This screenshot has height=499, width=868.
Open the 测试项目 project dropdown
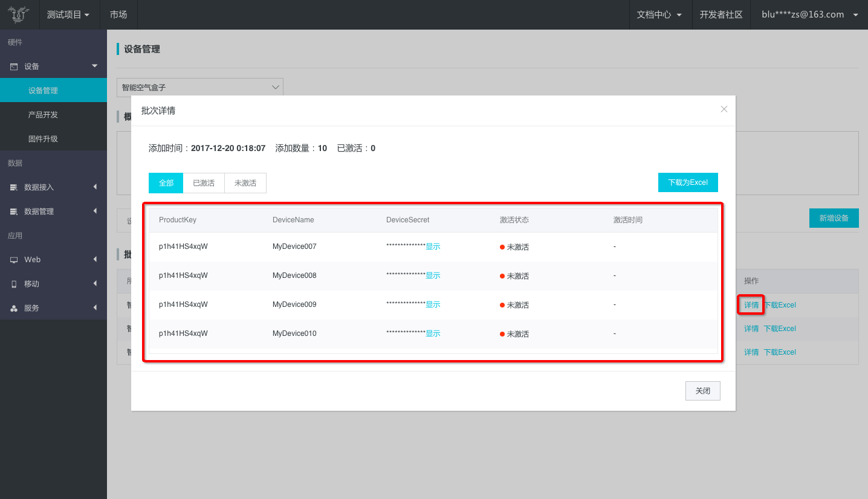[x=68, y=14]
